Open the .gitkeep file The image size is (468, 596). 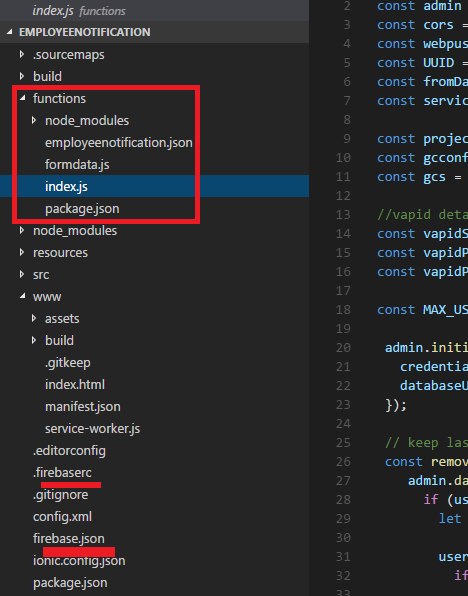68,363
